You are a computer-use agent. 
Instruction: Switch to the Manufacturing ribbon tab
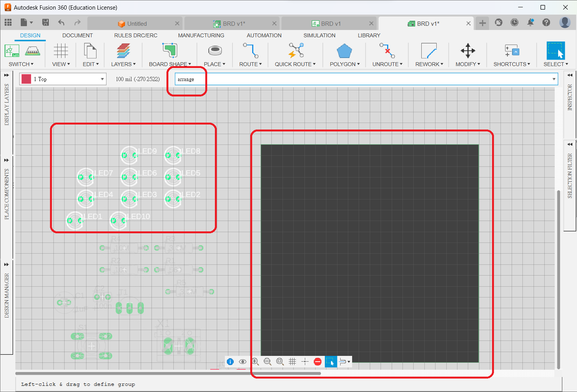point(201,35)
